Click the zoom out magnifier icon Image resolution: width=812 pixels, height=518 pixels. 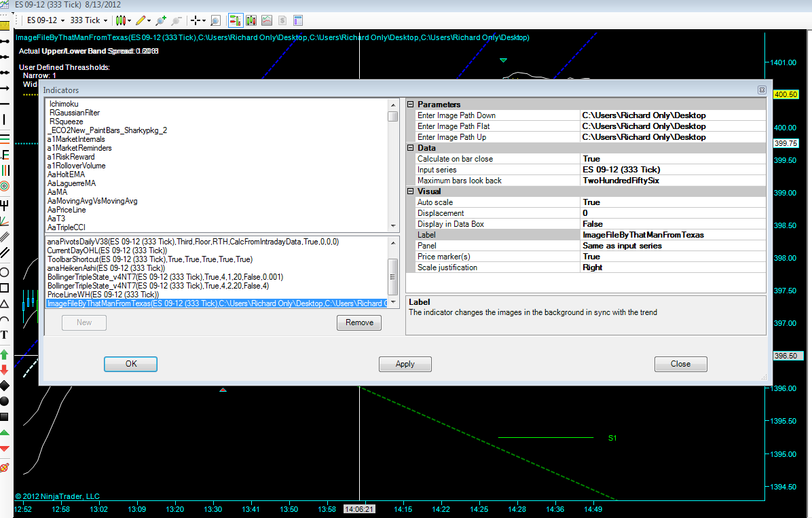pyautogui.click(x=177, y=21)
